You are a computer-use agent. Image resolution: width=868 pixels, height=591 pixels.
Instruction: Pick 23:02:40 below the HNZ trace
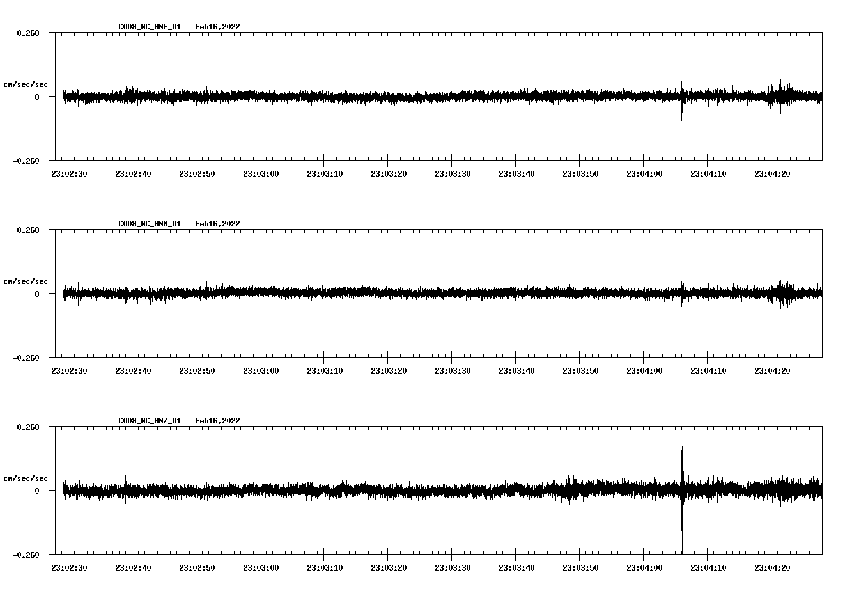coord(133,568)
